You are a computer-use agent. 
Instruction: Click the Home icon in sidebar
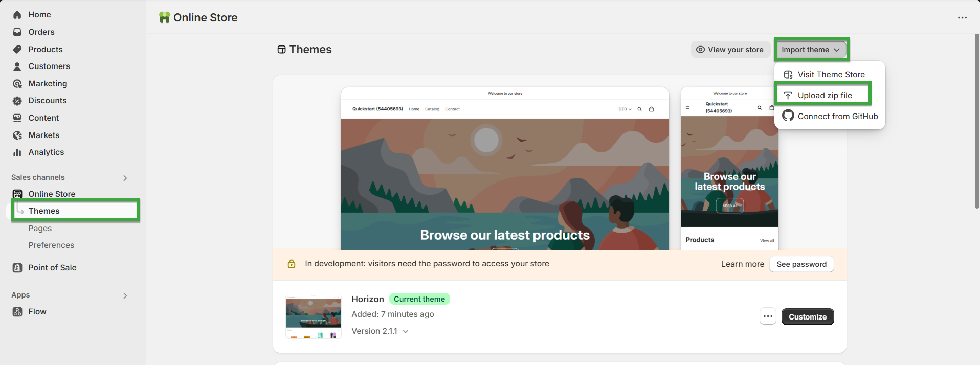pos(17,15)
